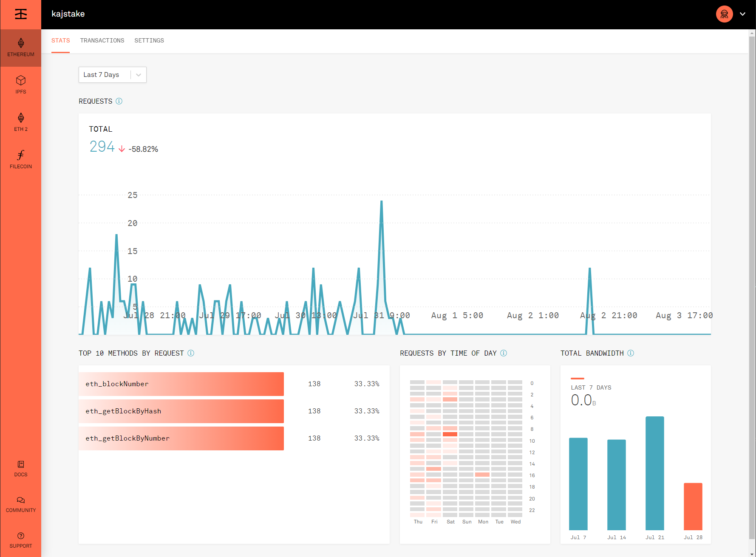Viewport: 756px width, 557px height.
Task: Click the kajstake project title
Action: coord(68,14)
